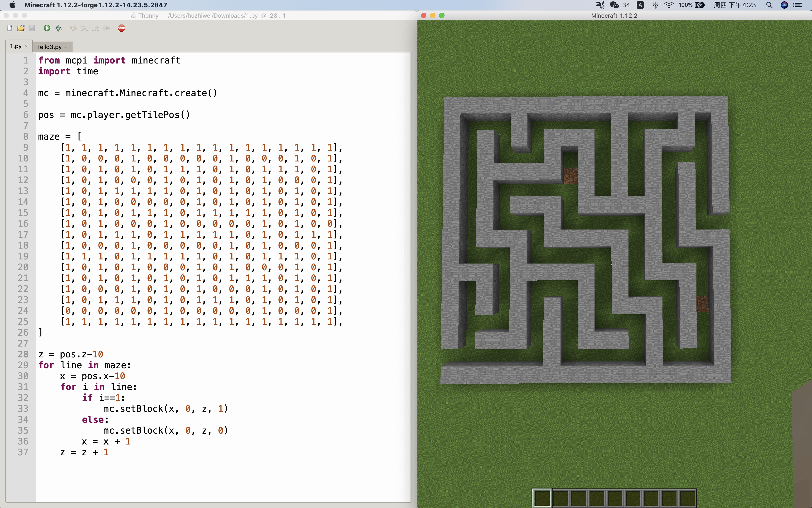This screenshot has width=812, height=508.
Task: Launch Siri from the menu bar
Action: pyautogui.click(x=785, y=5)
